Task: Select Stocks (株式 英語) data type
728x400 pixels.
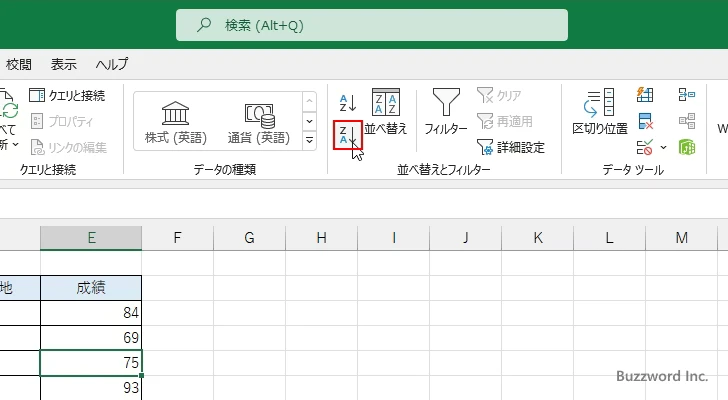Action: click(176, 123)
